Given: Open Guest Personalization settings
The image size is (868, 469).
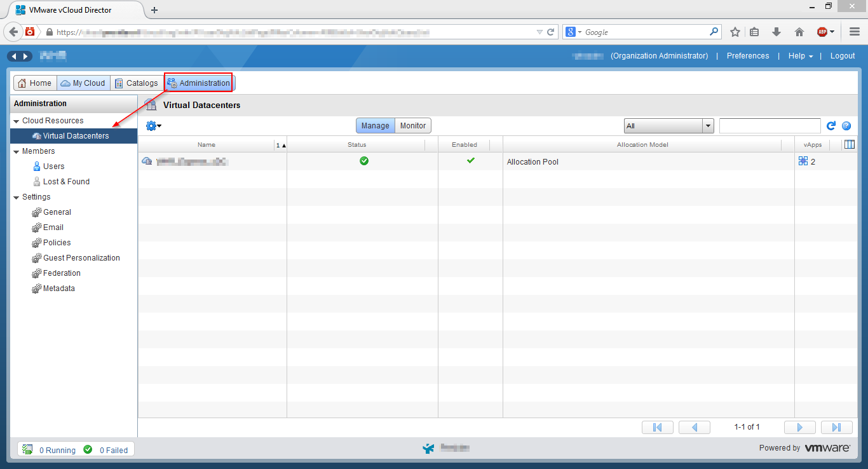Looking at the screenshot, I should coord(81,258).
